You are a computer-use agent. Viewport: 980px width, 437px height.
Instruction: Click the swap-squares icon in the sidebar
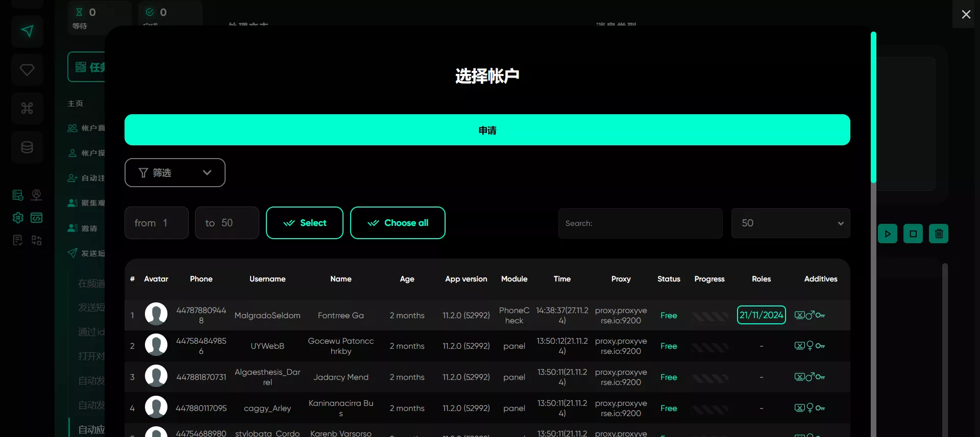pyautogui.click(x=37, y=240)
